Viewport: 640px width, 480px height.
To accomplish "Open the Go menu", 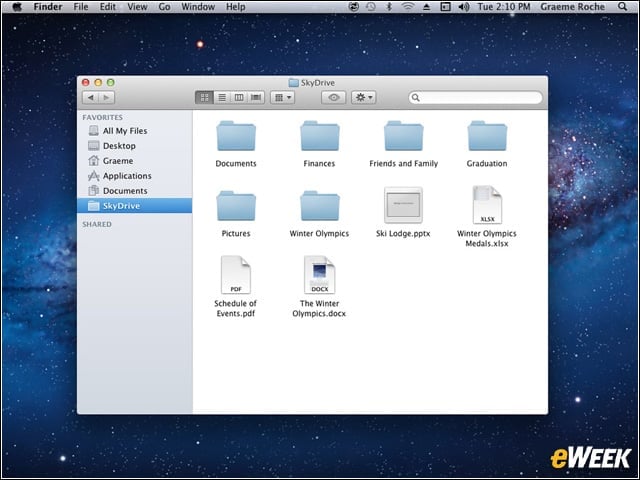I will tap(164, 7).
